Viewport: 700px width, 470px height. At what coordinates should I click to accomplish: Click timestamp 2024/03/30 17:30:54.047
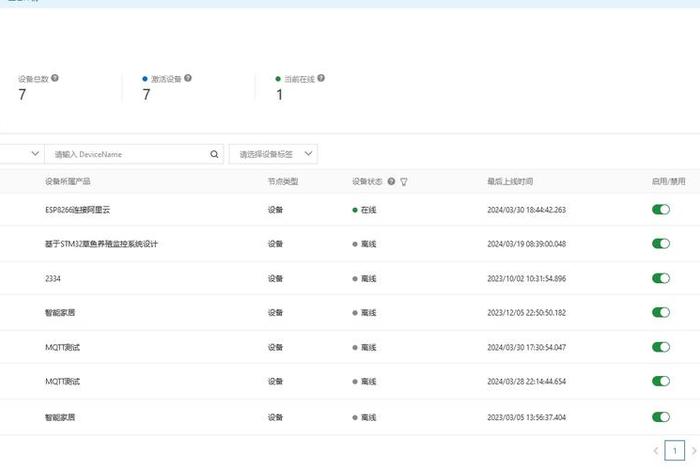point(527,347)
